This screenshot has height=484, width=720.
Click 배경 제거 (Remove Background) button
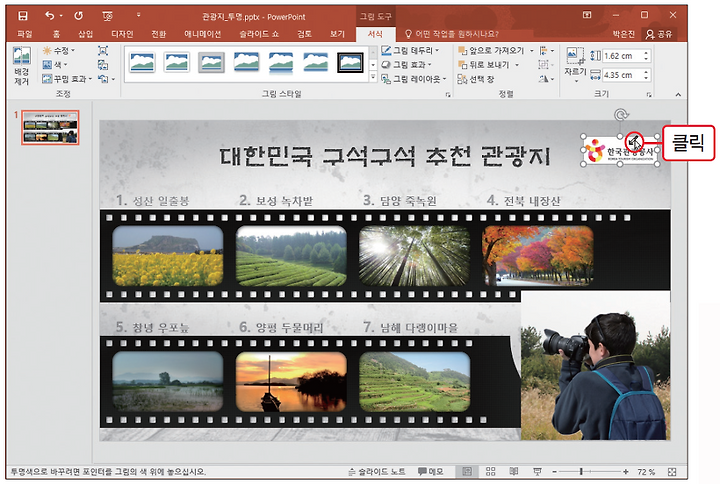click(22, 66)
